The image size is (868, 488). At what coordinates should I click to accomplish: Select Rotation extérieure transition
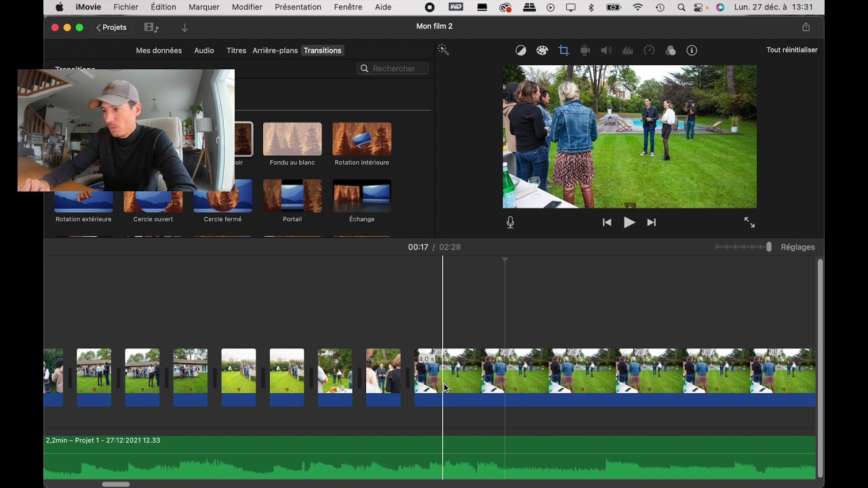[83, 202]
